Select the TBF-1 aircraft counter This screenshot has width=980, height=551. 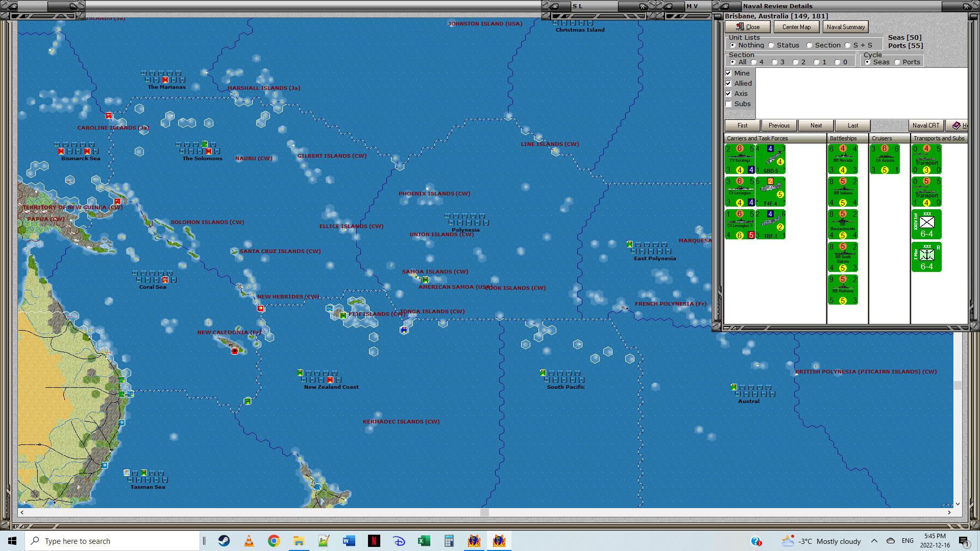(770, 224)
